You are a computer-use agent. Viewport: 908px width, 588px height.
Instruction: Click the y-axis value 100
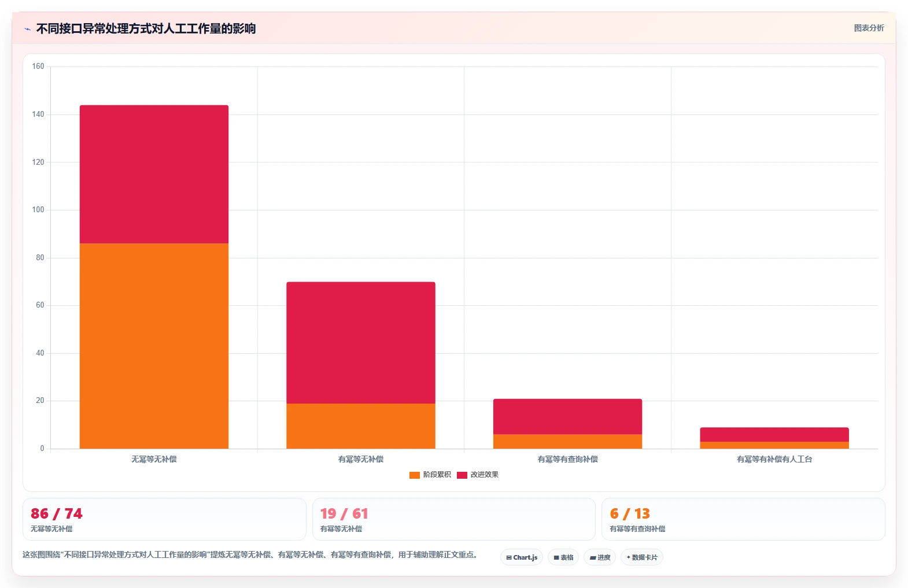click(38, 210)
